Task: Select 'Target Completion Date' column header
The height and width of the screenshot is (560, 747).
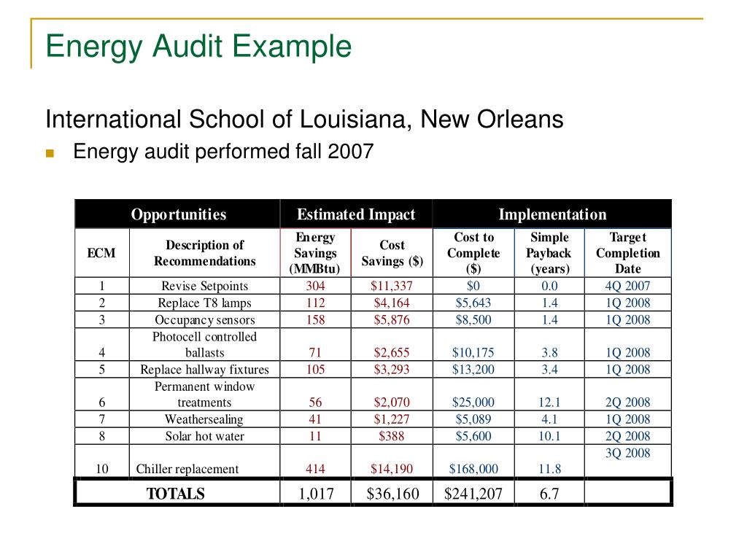Action: tap(628, 253)
